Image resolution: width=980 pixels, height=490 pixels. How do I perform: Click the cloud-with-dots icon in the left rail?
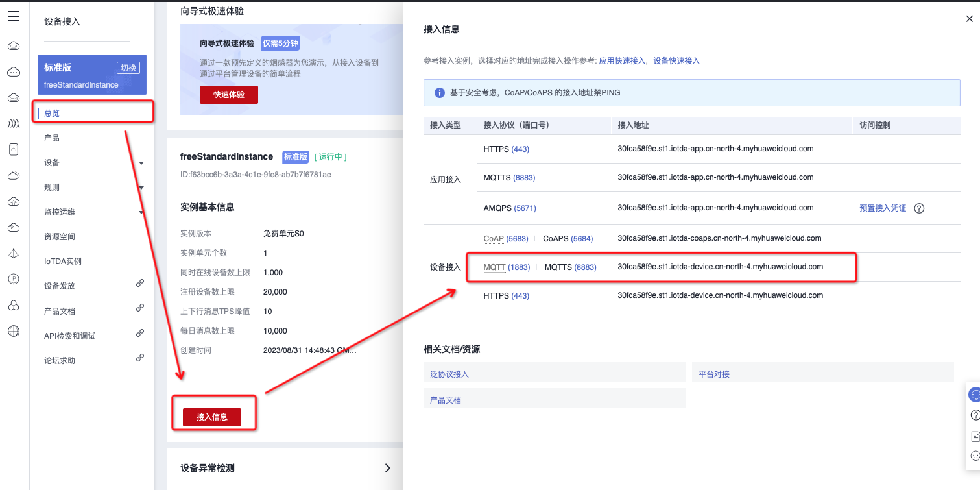click(14, 71)
